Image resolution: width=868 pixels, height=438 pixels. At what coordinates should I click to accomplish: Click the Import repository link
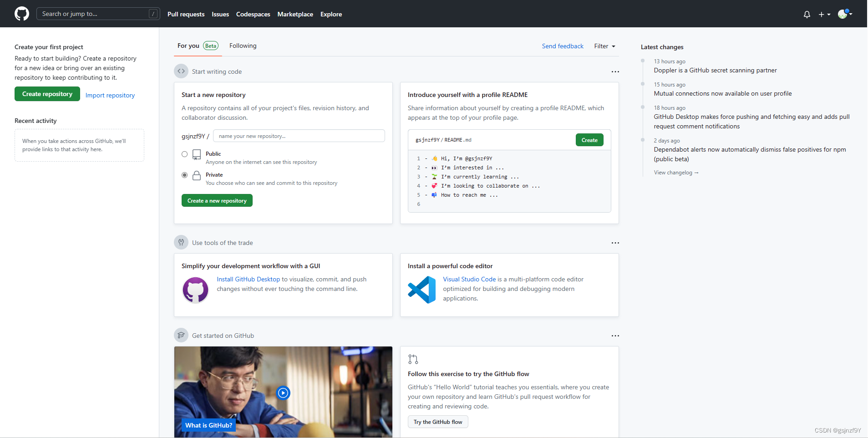click(x=110, y=95)
